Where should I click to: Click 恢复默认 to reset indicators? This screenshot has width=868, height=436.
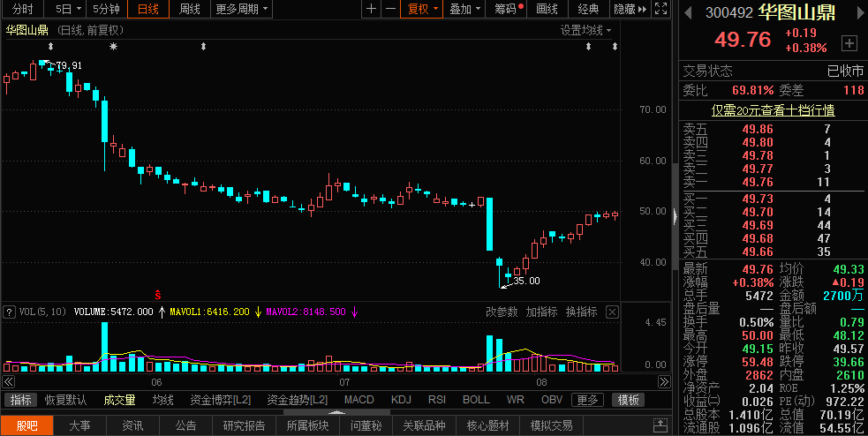tap(66, 400)
